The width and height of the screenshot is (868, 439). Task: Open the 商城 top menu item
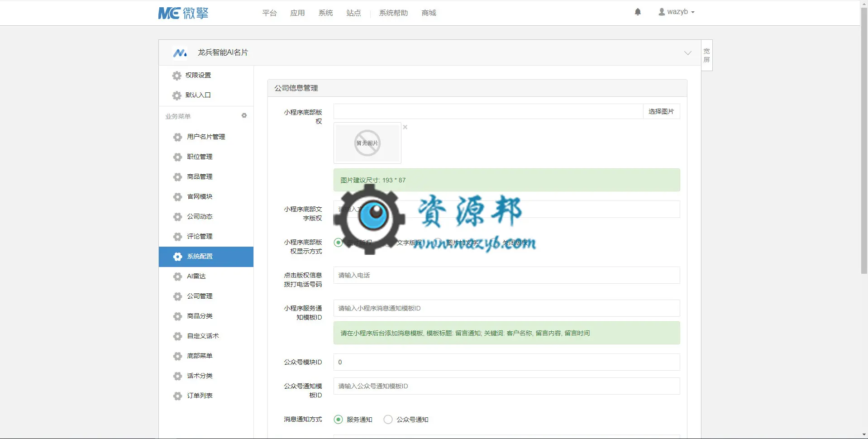(x=429, y=13)
